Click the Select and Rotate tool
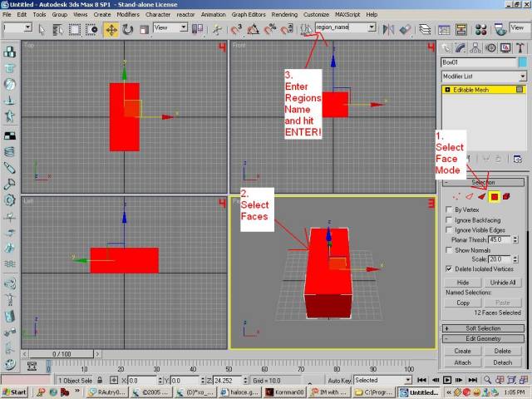The height and width of the screenshot is (399, 532). (x=128, y=29)
